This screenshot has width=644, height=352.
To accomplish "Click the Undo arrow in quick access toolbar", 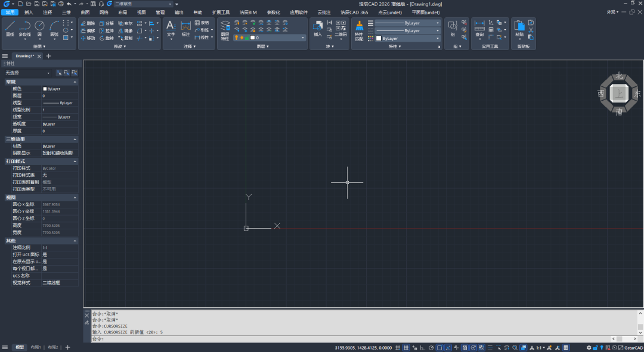I will coord(69,4).
